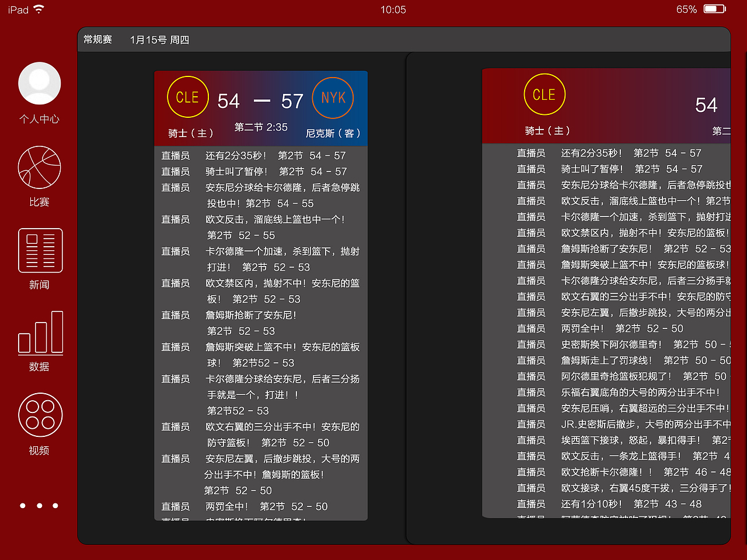The height and width of the screenshot is (560, 747).
Task: Open the 新闻 news icon
Action: (x=40, y=251)
